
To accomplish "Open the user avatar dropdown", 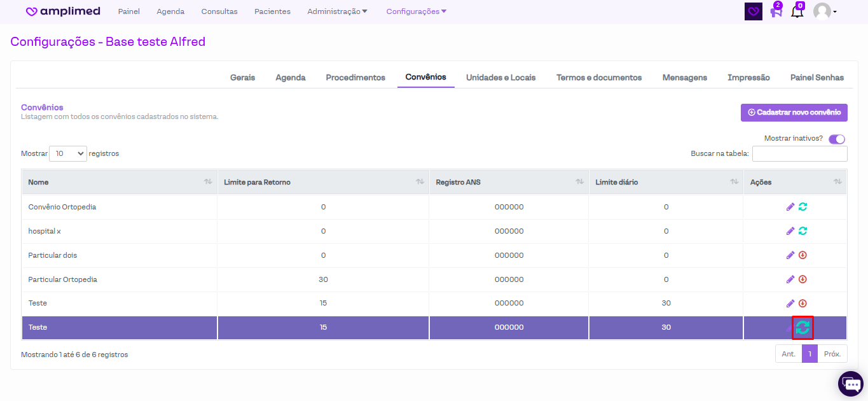I will 825,11.
